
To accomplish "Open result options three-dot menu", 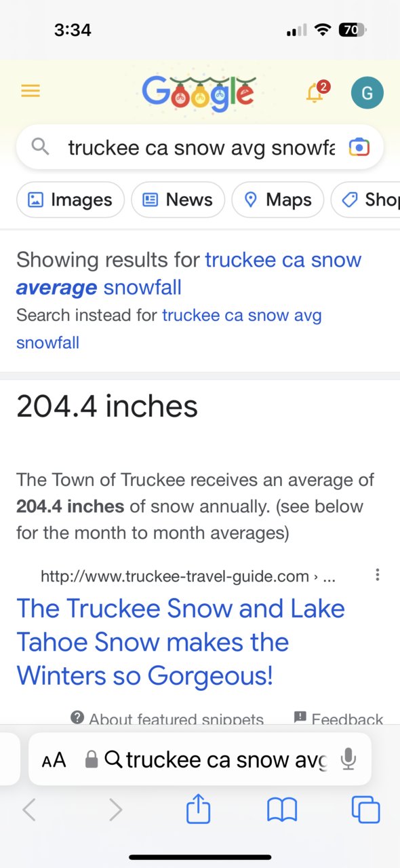I will tap(378, 575).
